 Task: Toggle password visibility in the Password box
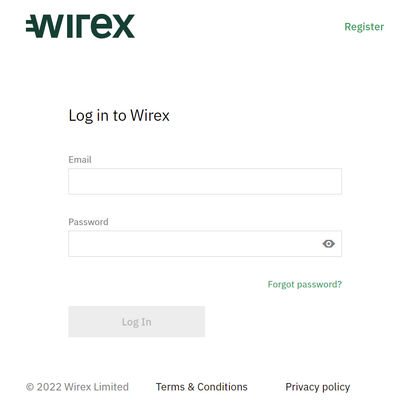click(x=328, y=244)
